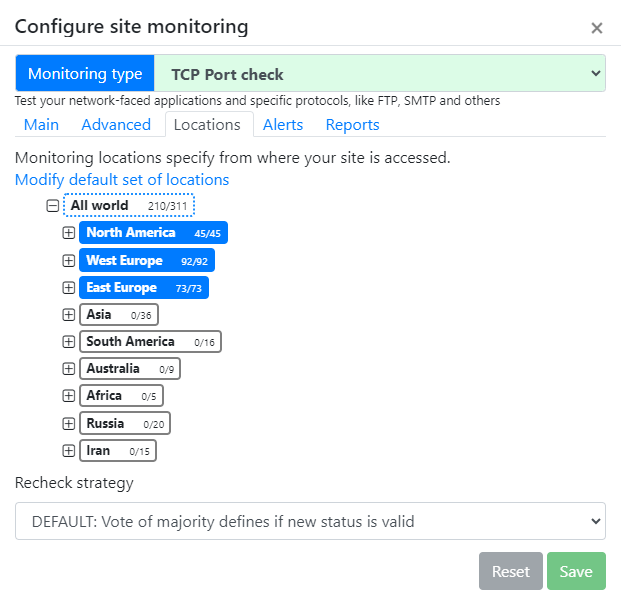
Task: Expand the Iran plus icon
Action: pyautogui.click(x=69, y=451)
